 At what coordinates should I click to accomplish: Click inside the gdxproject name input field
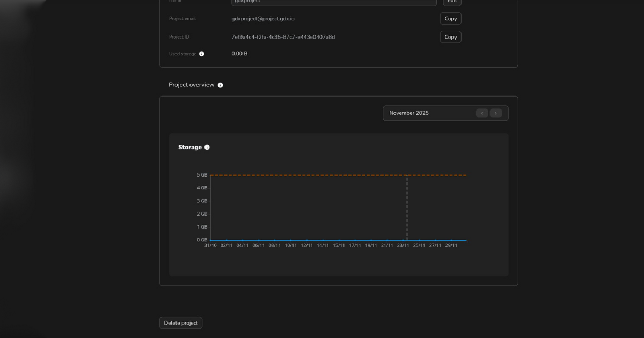tap(334, 2)
